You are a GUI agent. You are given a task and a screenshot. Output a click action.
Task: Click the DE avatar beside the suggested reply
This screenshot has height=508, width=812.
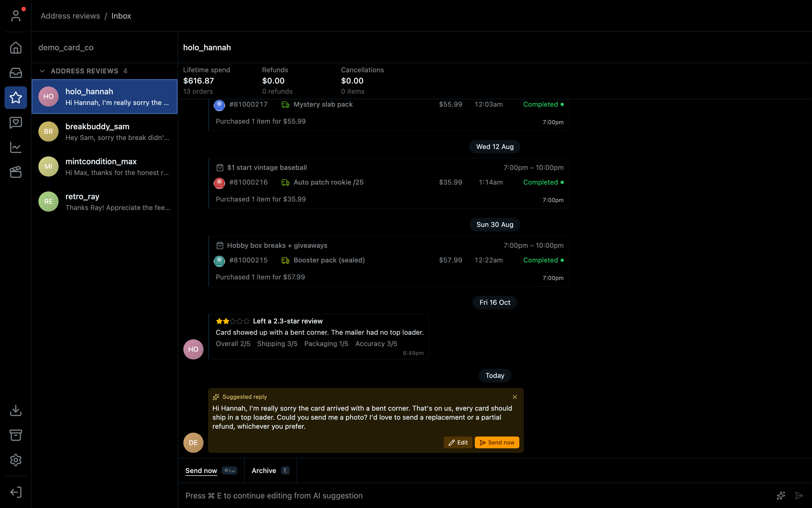[193, 443]
